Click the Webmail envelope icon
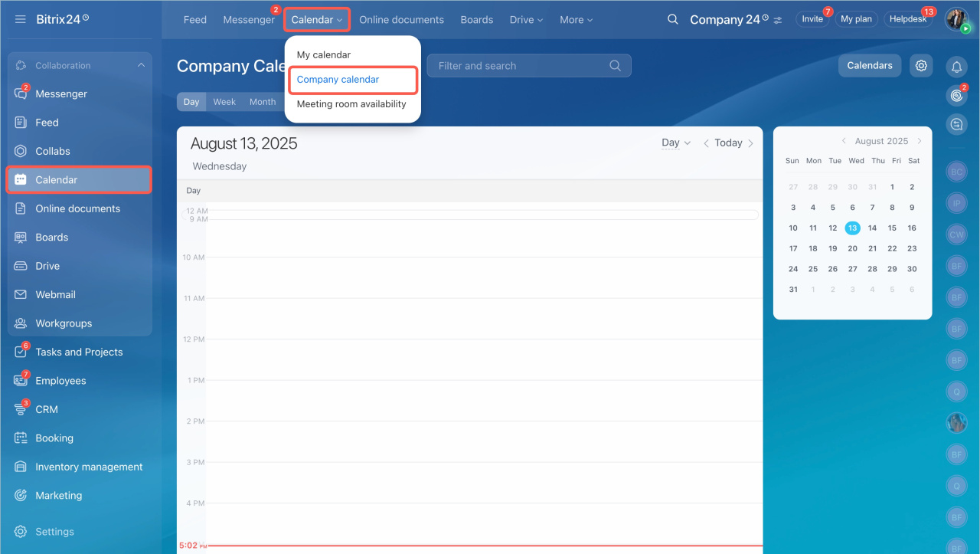The height and width of the screenshot is (554, 980). 21,295
